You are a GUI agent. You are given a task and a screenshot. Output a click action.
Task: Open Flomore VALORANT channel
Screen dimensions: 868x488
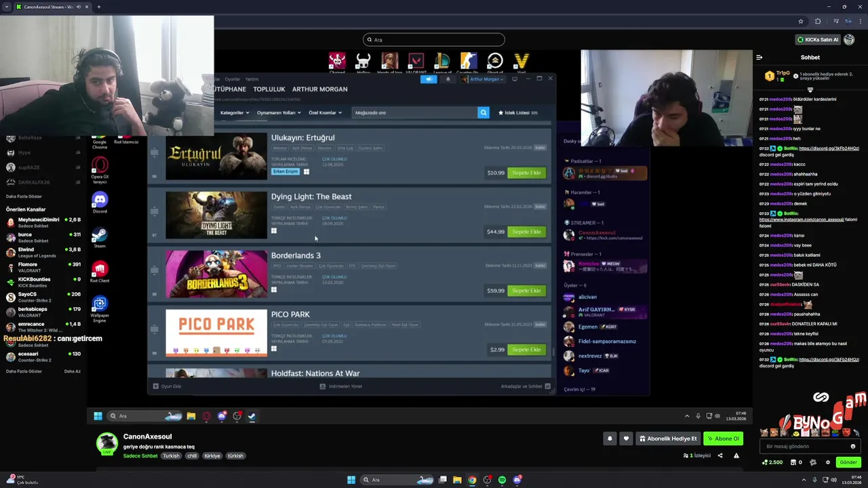pos(42,267)
